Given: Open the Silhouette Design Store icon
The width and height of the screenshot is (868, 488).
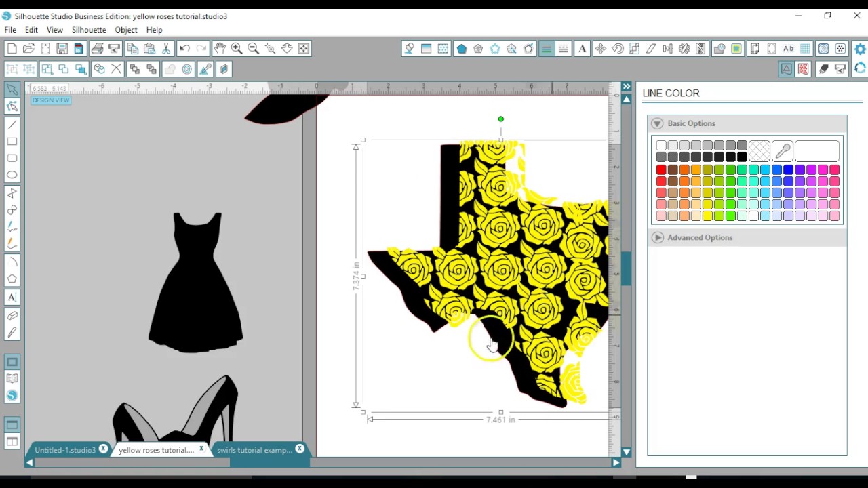Looking at the screenshot, I should (x=12, y=396).
